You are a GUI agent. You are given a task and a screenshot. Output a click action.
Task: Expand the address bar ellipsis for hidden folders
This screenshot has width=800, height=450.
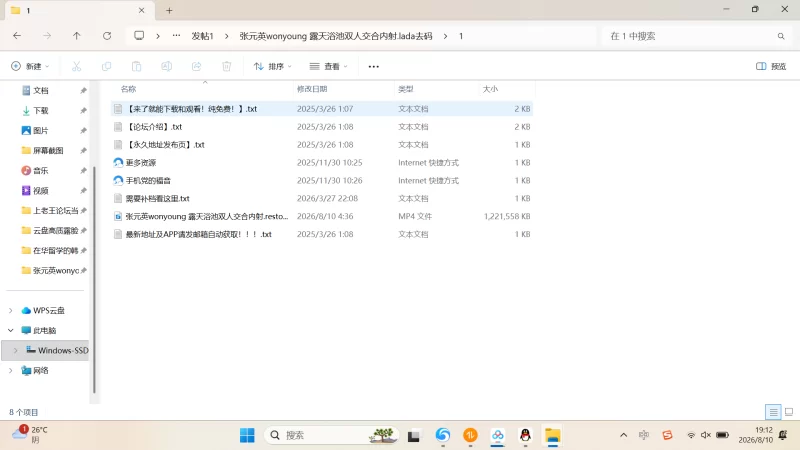tap(176, 36)
